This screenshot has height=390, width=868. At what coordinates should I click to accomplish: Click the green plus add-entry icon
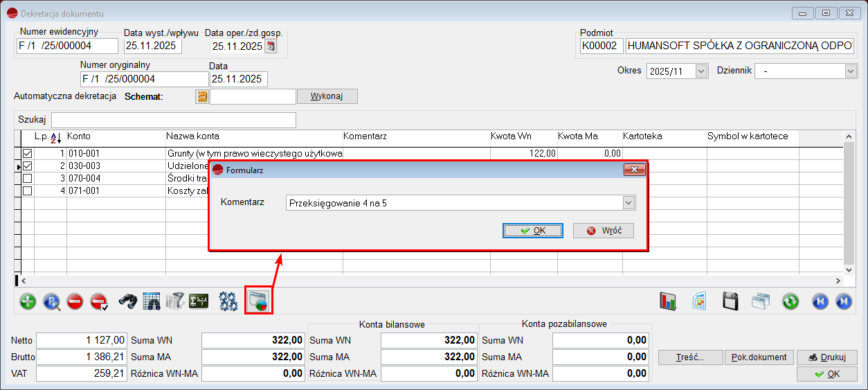pyautogui.click(x=28, y=302)
